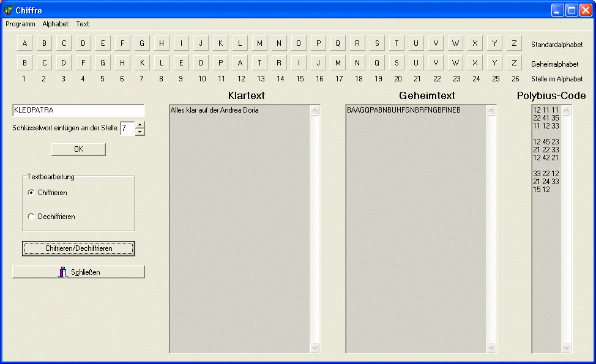
Task: Click up arrow of Geheimtext scrollbar
Action: (491, 111)
